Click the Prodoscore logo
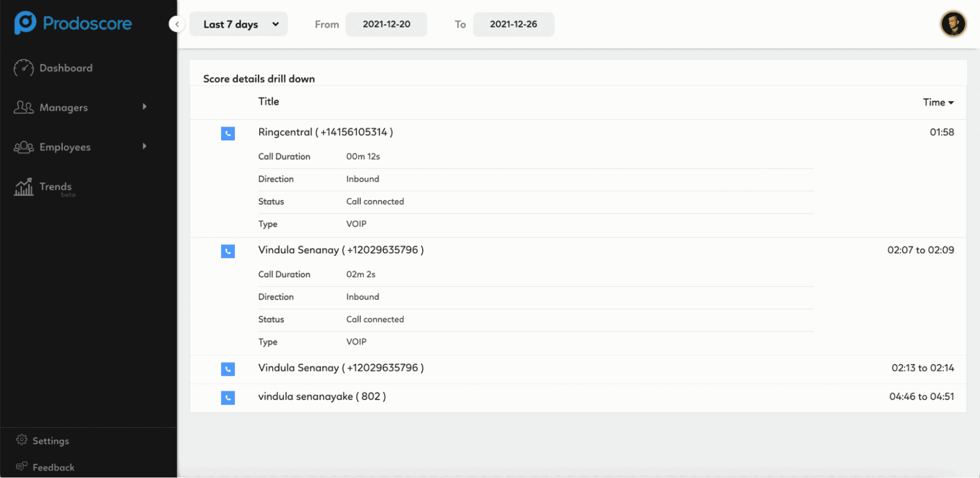The height and width of the screenshot is (478, 980). (x=73, y=23)
